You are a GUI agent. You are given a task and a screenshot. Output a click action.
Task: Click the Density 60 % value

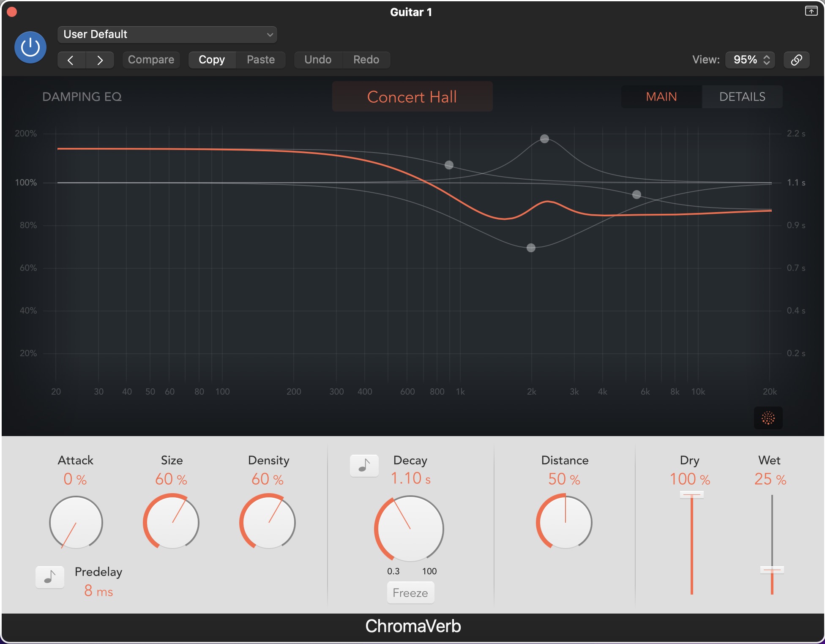point(268,479)
